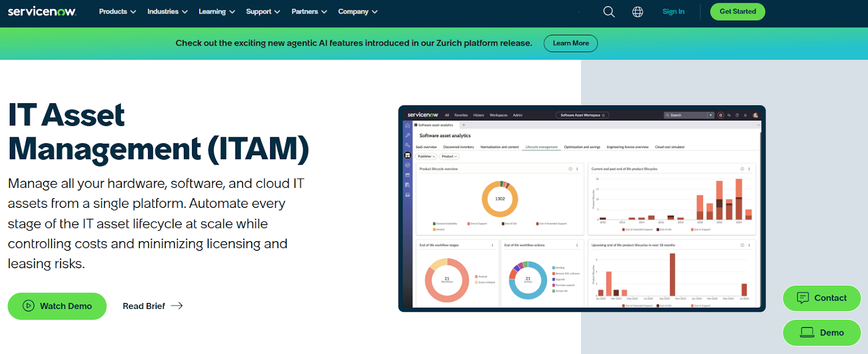The width and height of the screenshot is (868, 354).
Task: Click the ServiceNow logo in the site header
Action: coord(42,11)
